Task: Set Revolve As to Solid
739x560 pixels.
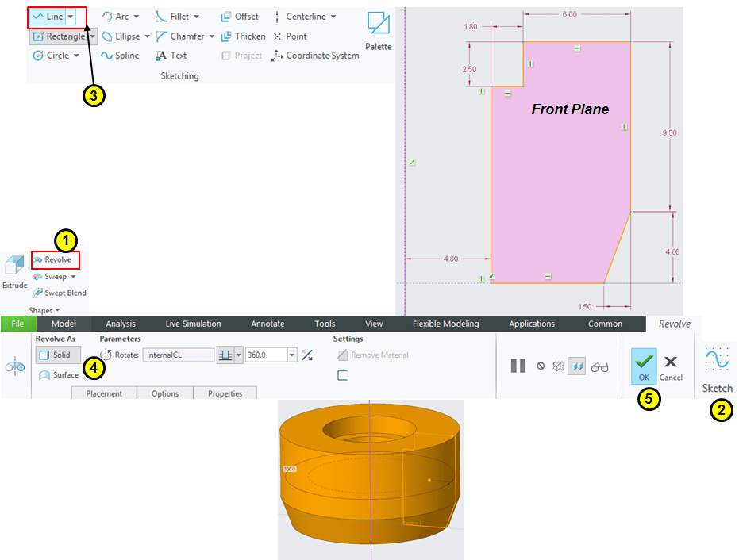Action: 57,355
